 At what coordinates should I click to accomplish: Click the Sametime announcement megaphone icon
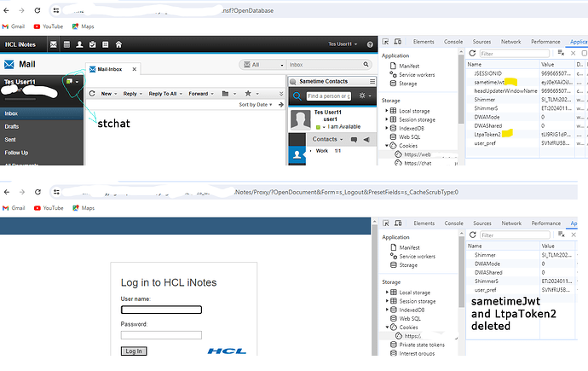(366, 140)
